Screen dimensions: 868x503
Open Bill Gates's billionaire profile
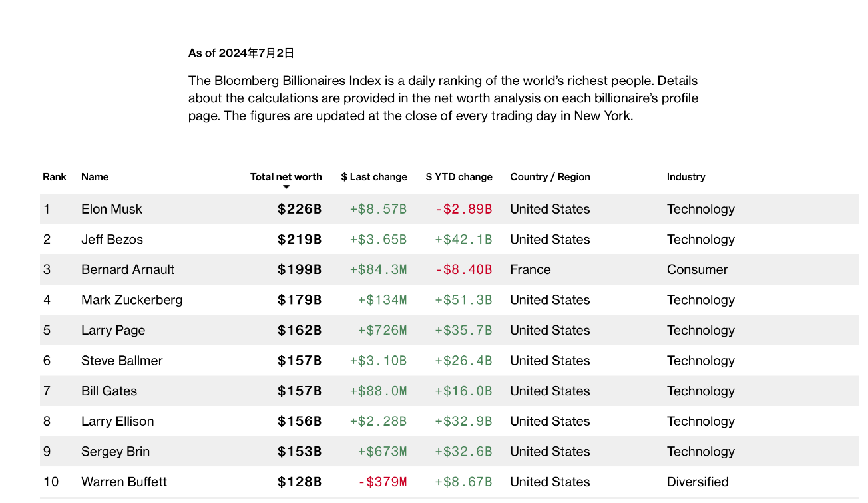(x=109, y=391)
